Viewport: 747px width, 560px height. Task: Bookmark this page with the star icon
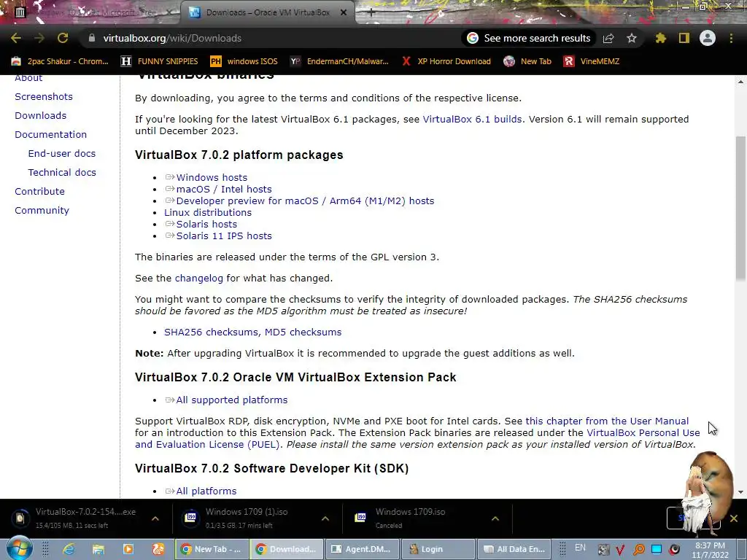tap(632, 38)
